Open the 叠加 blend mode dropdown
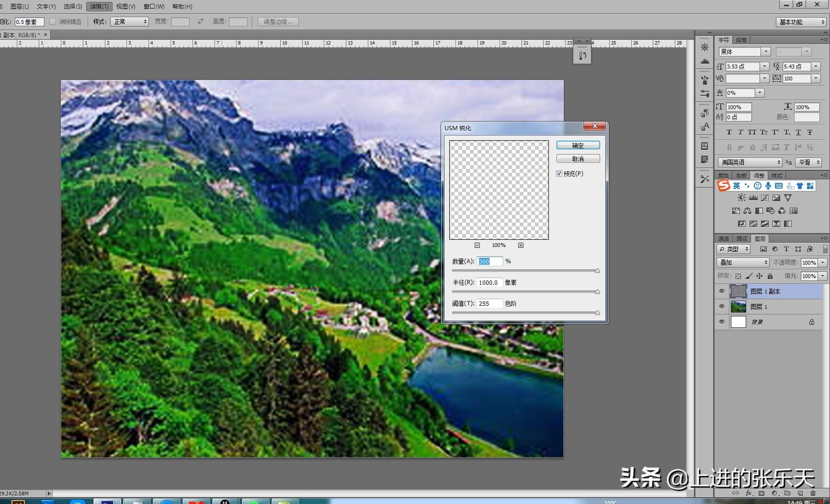 pos(743,263)
